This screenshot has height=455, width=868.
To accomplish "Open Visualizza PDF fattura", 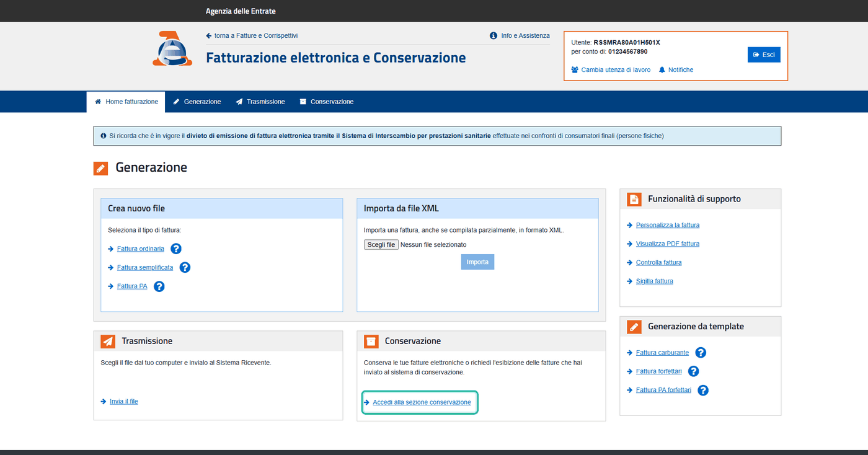I will coord(668,244).
